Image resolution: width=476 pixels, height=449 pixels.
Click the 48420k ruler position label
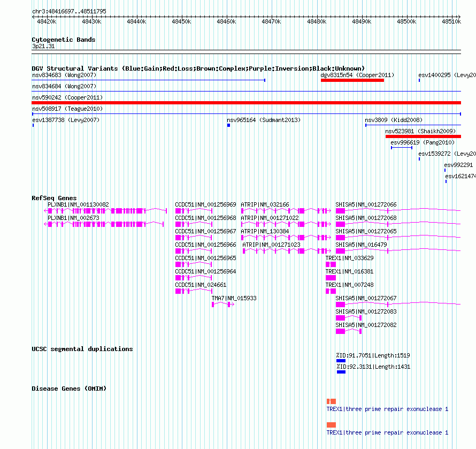pos(47,21)
